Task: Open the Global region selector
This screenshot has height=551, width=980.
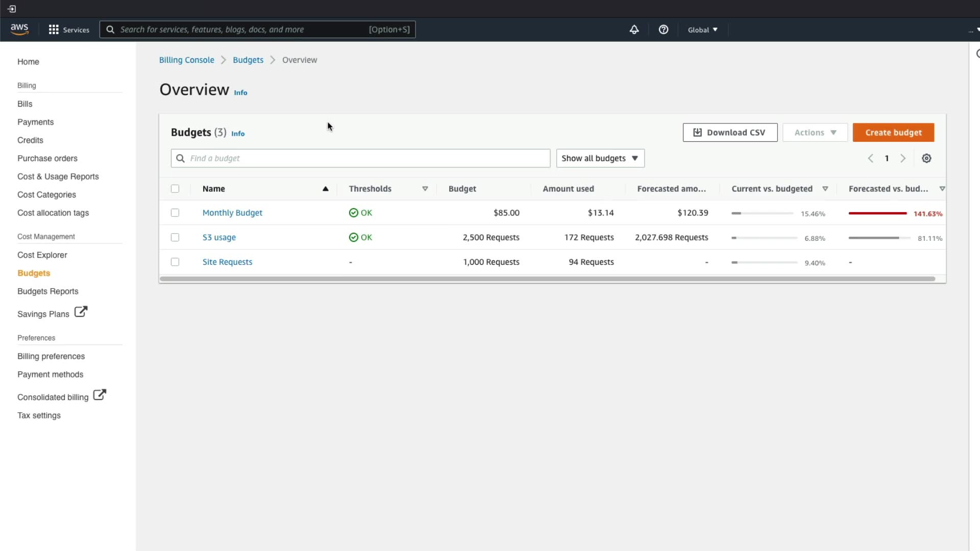Action: pyautogui.click(x=702, y=30)
